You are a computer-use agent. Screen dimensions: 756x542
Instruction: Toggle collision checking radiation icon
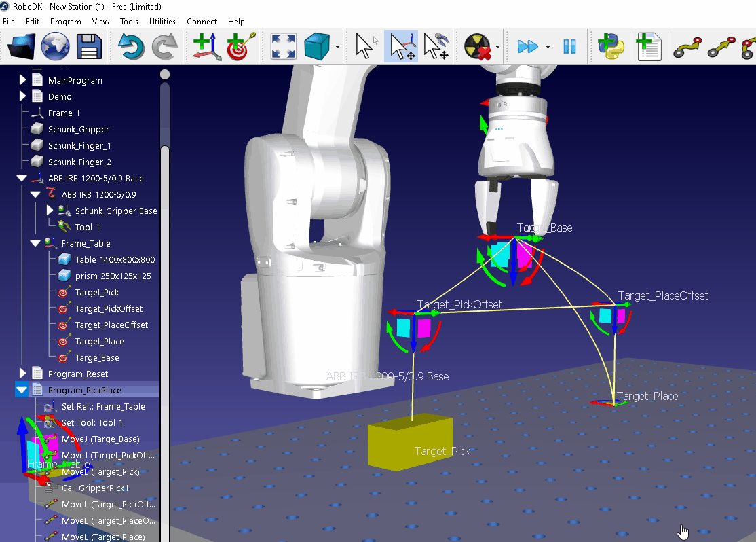click(477, 46)
